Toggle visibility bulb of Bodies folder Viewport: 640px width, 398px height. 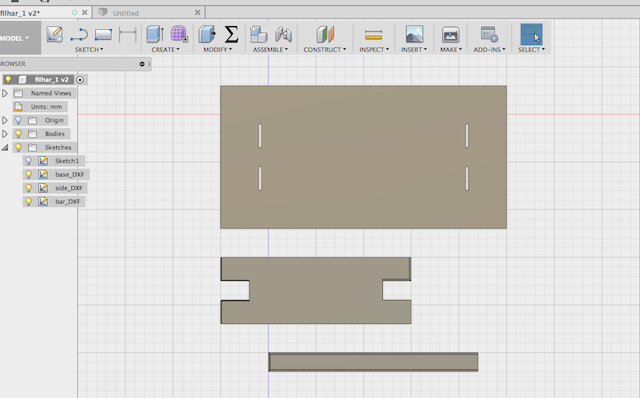point(18,133)
